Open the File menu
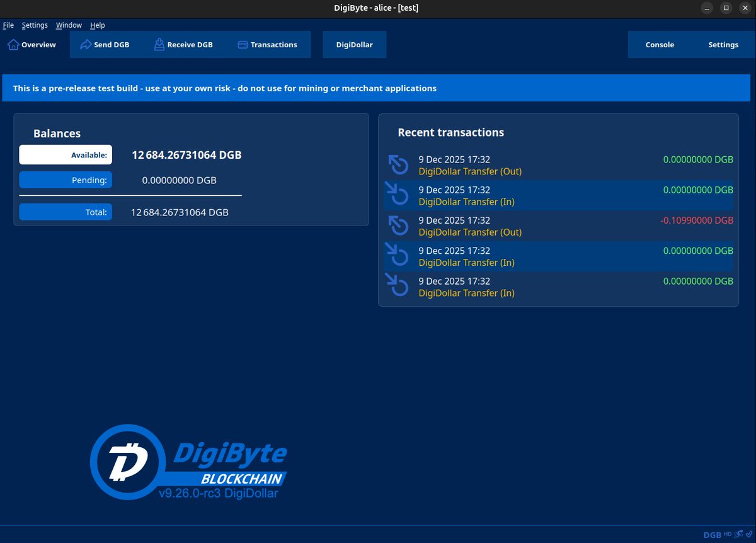This screenshot has width=756, height=543. (8, 25)
